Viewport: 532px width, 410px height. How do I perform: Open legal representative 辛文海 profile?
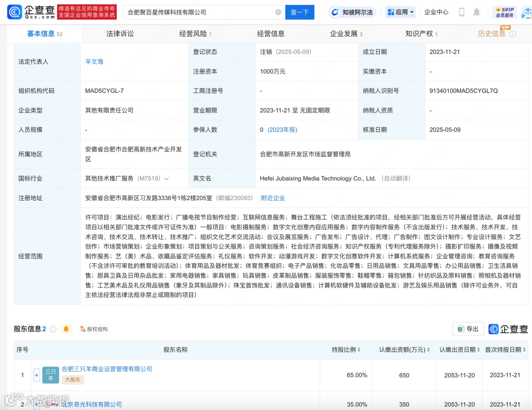(x=94, y=62)
